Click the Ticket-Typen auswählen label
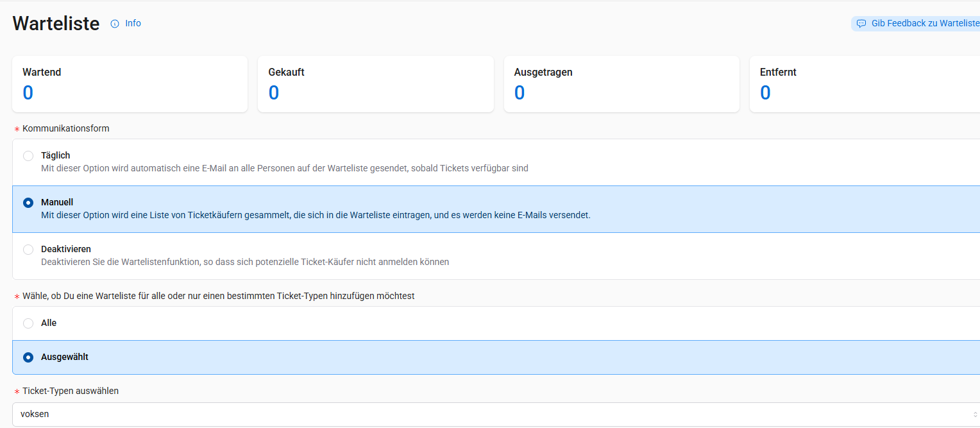The image size is (980, 428). click(x=71, y=391)
